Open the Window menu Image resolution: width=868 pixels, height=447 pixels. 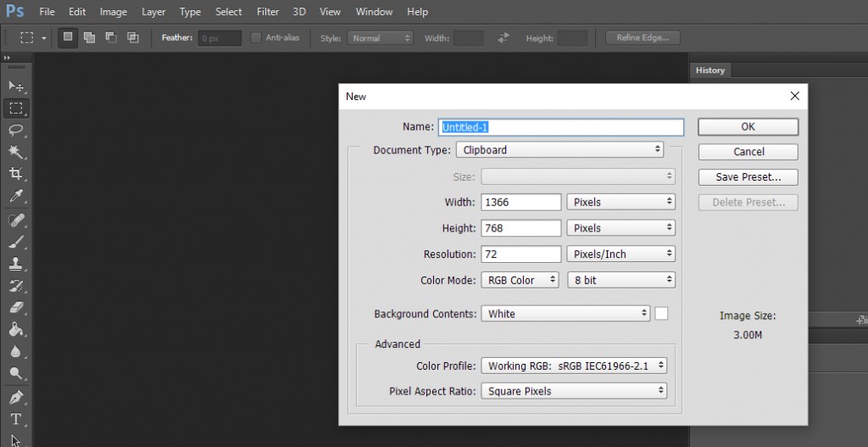point(374,11)
